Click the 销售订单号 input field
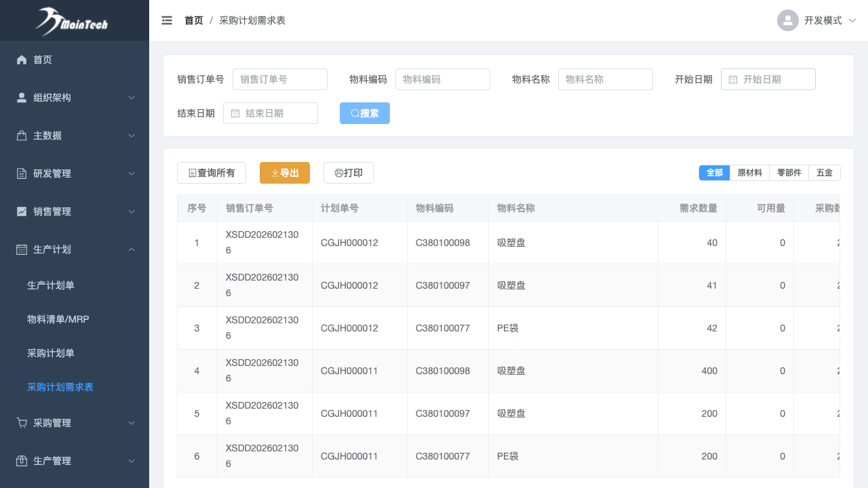The height and width of the screenshot is (488, 868). [280, 79]
